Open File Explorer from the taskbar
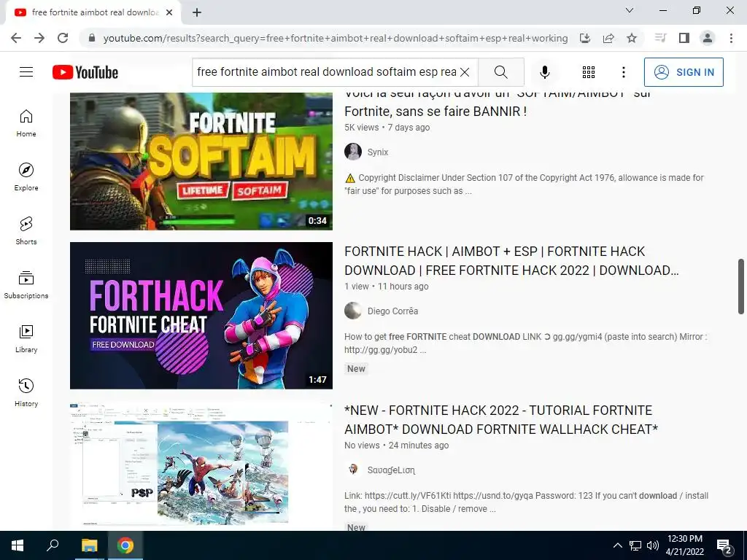The image size is (747, 560). (x=89, y=545)
